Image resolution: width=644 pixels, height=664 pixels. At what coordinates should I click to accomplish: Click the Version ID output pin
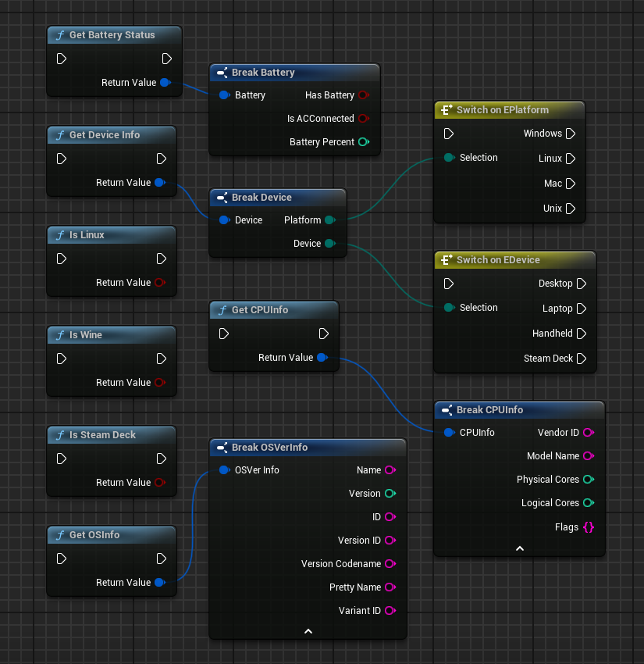390,541
